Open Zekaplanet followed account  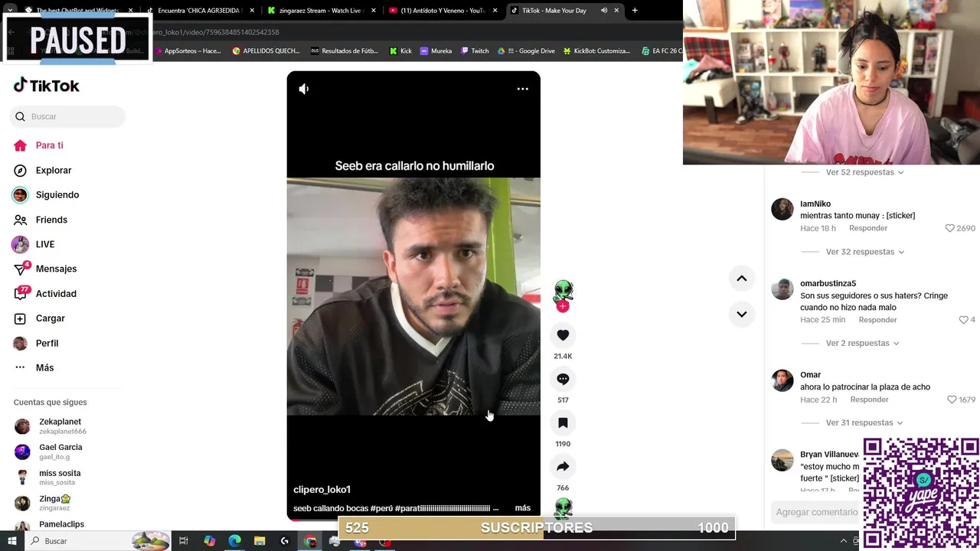[x=51, y=426]
